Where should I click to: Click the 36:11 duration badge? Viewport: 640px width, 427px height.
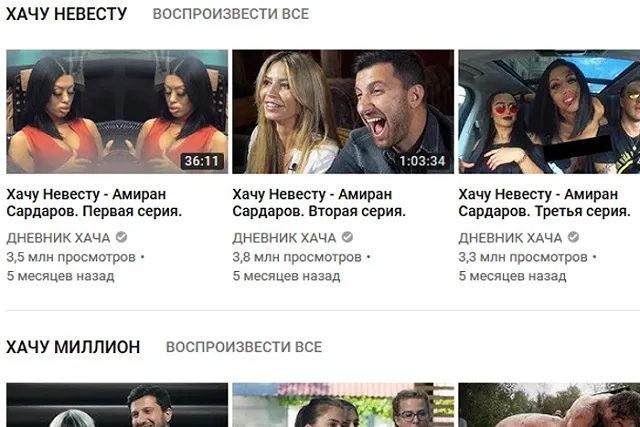click(x=202, y=161)
